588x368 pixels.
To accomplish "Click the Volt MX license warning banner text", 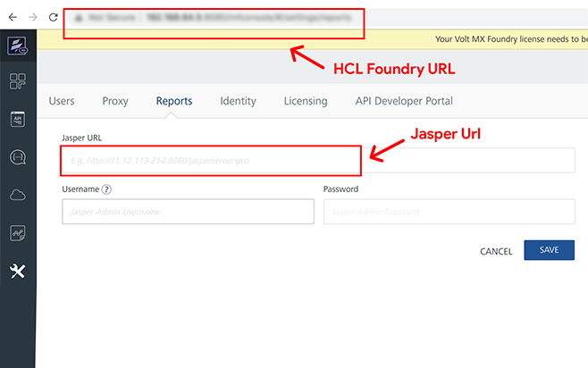I will [x=511, y=39].
